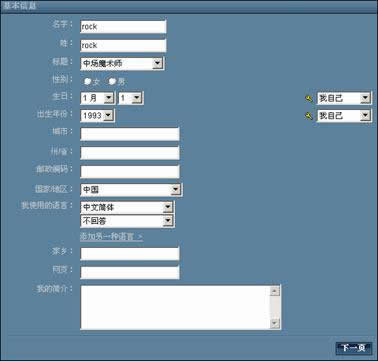Click the 名字 first name input field
Viewport: 378px width, 361px height.
[x=123, y=27]
